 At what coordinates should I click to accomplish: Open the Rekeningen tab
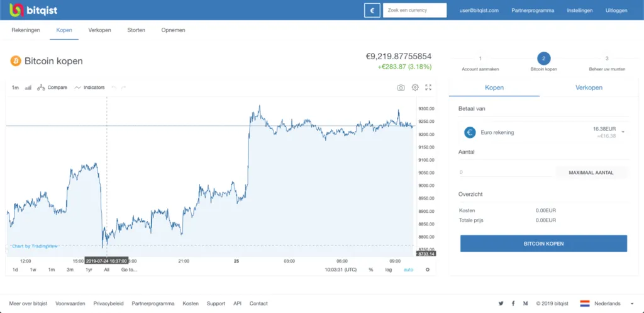pyautogui.click(x=26, y=30)
